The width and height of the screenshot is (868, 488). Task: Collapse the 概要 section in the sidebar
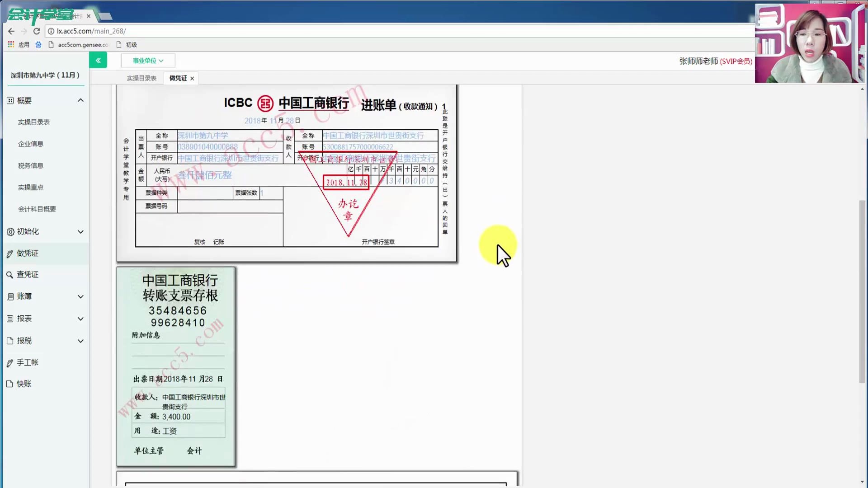[80, 100]
